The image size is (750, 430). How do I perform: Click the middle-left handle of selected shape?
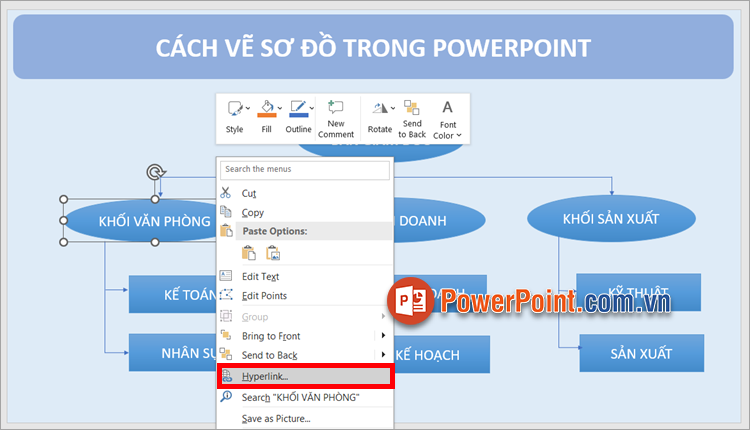coord(64,221)
